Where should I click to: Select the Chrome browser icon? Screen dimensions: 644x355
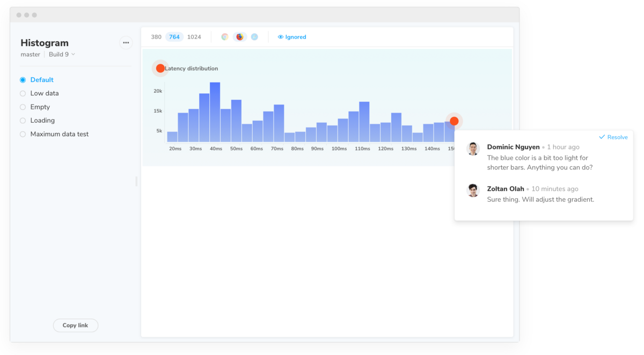pyautogui.click(x=225, y=37)
